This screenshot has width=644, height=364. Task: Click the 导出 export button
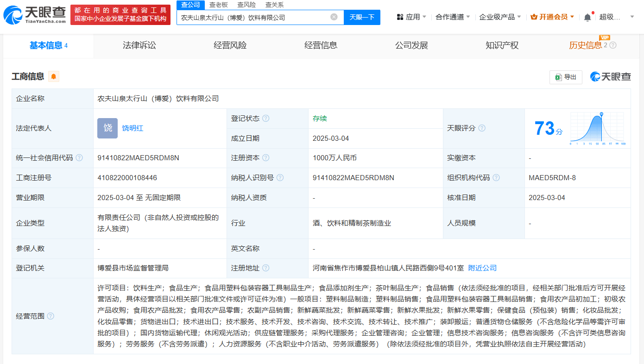[565, 77]
